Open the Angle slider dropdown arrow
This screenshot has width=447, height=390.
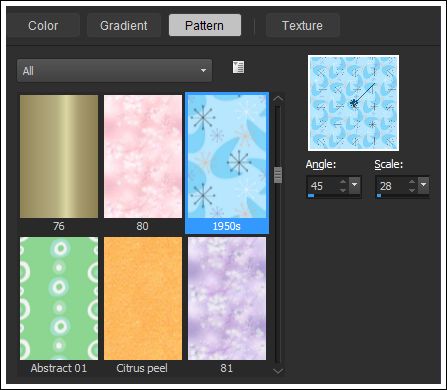coord(354,185)
